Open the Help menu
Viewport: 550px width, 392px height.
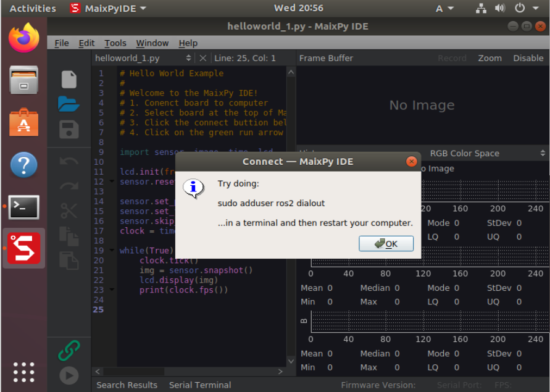pyautogui.click(x=188, y=43)
